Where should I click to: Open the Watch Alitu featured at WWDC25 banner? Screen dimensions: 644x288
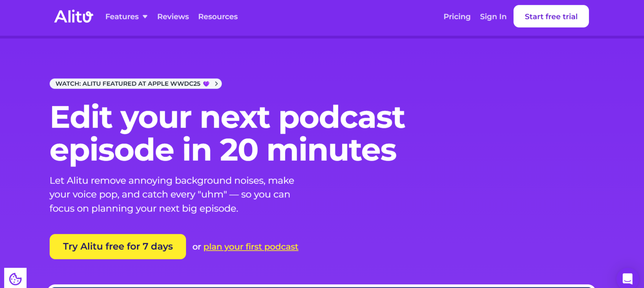(136, 83)
